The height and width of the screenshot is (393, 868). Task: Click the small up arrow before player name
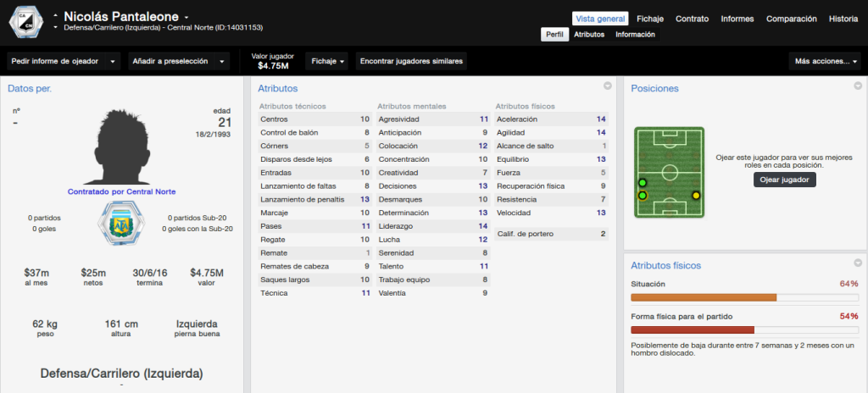pos(55,15)
